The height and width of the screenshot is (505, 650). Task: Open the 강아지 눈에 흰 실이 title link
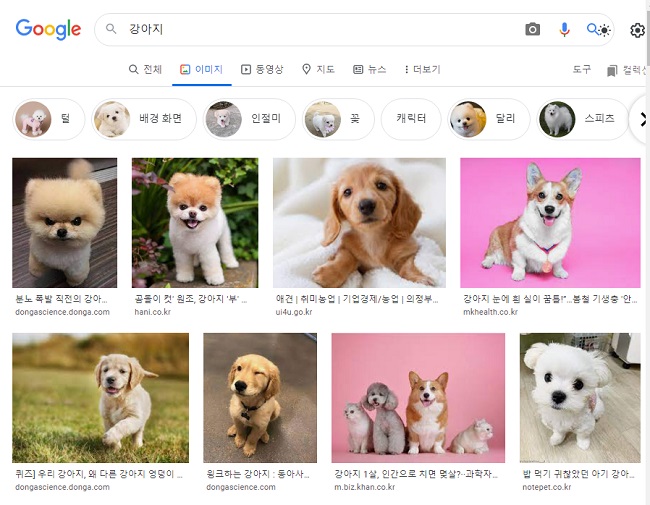pos(551,299)
